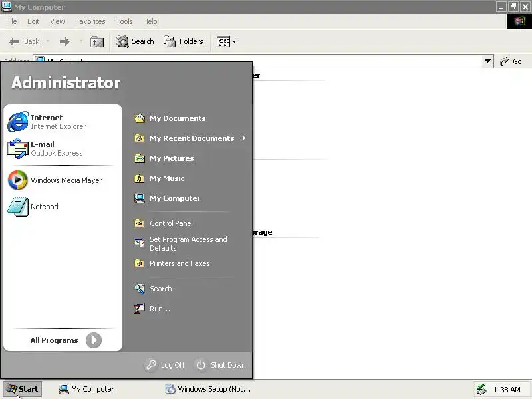This screenshot has width=532, height=399.
Task: Click the 1:38 AM system clock
Action: (x=507, y=390)
